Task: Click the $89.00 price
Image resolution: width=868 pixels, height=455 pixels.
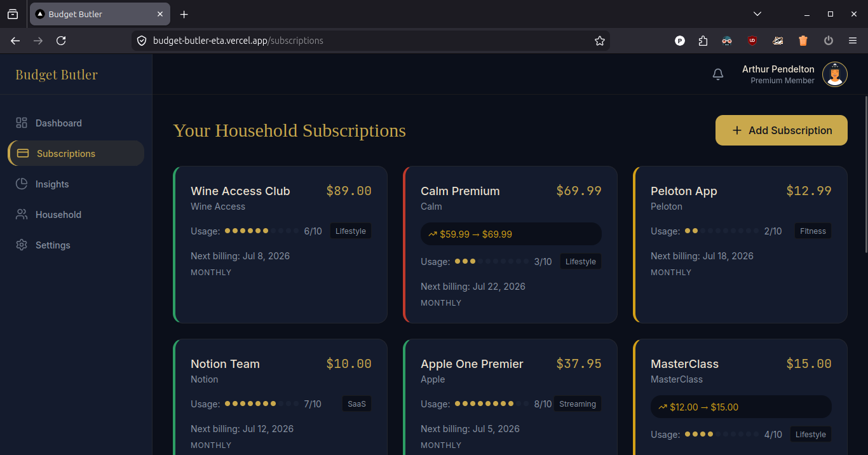Action: (349, 191)
